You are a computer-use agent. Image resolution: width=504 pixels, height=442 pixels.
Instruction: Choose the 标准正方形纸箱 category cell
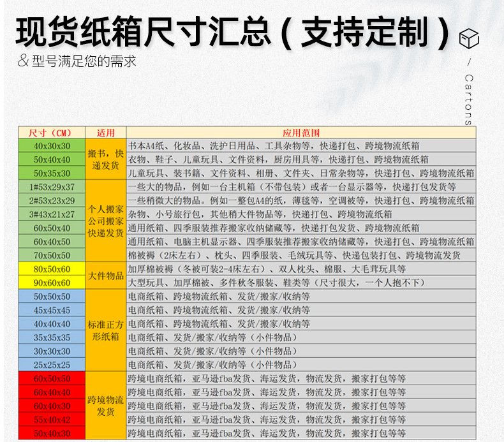click(x=105, y=330)
